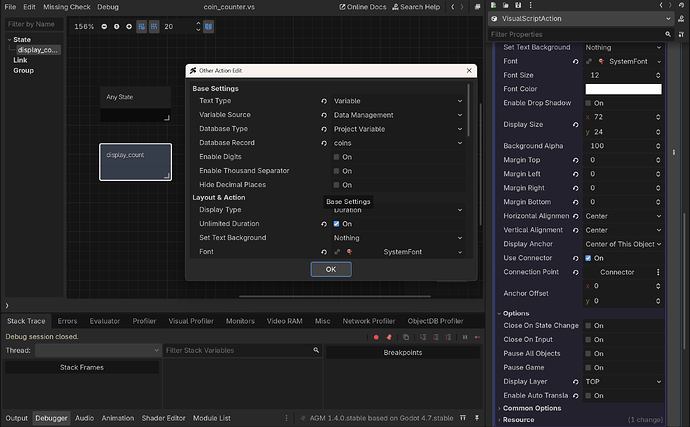Click the pin bottom panel icon in status bar

point(477,418)
